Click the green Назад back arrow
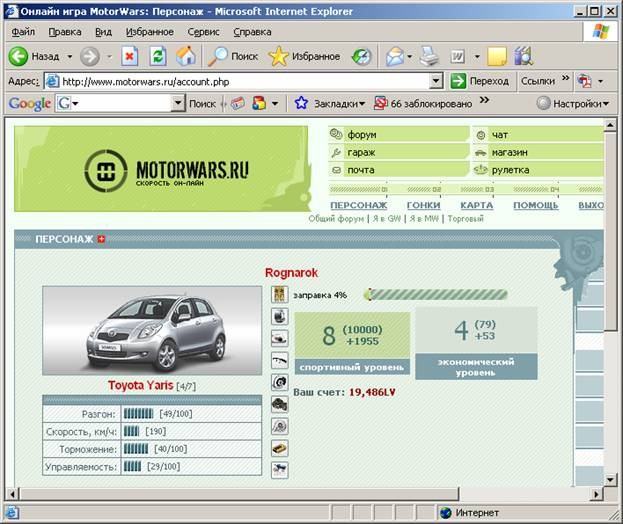The image size is (623, 524). click(x=18, y=56)
